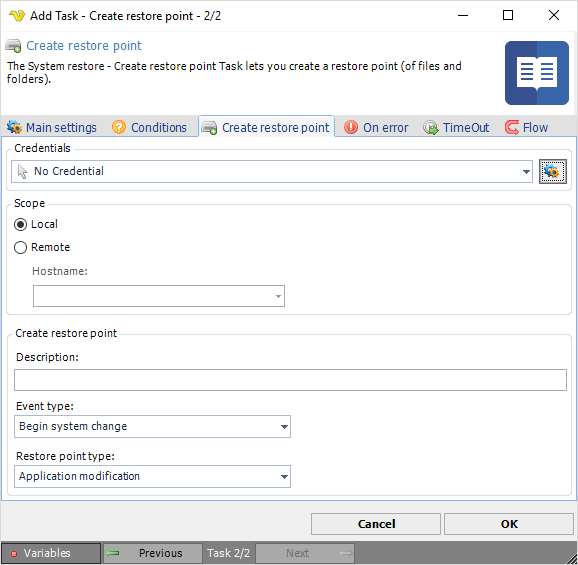Select the Remote scope radio button
578x565 pixels.
tap(20, 247)
